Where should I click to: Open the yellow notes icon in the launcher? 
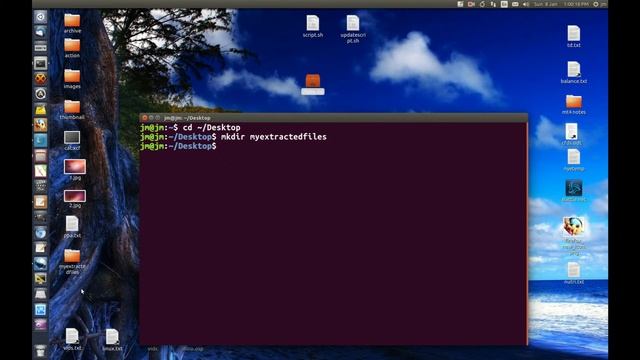tap(40, 109)
